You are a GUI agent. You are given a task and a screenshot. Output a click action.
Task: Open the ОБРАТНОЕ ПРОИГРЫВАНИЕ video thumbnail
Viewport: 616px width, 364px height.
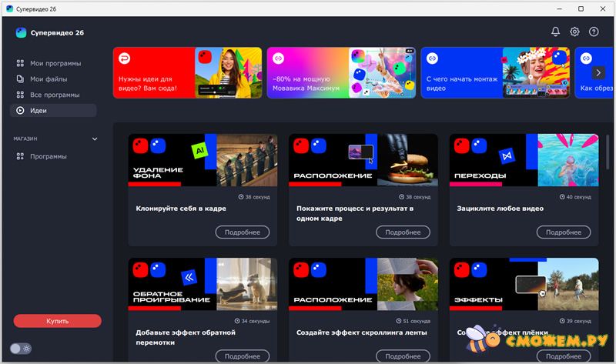pyautogui.click(x=203, y=284)
